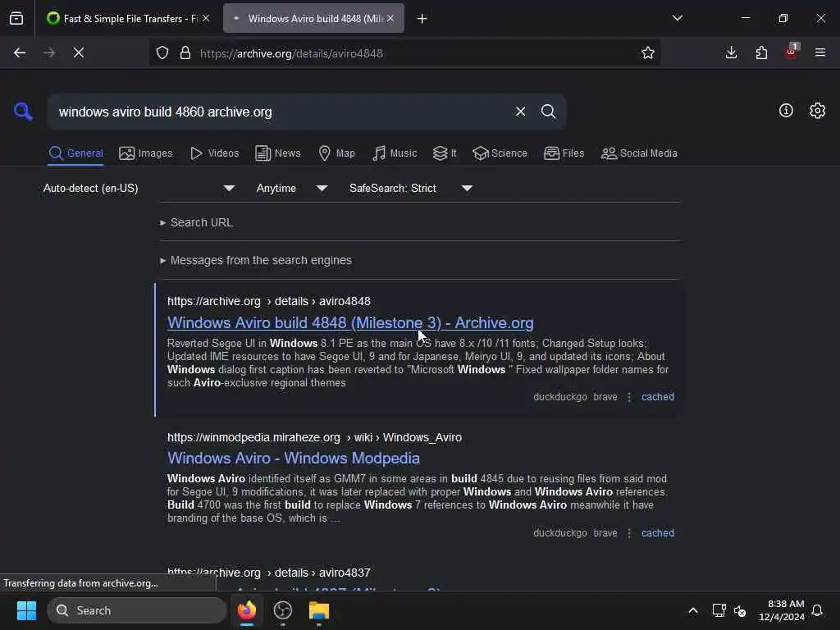Open the Firefox hamburger menu

[820, 52]
